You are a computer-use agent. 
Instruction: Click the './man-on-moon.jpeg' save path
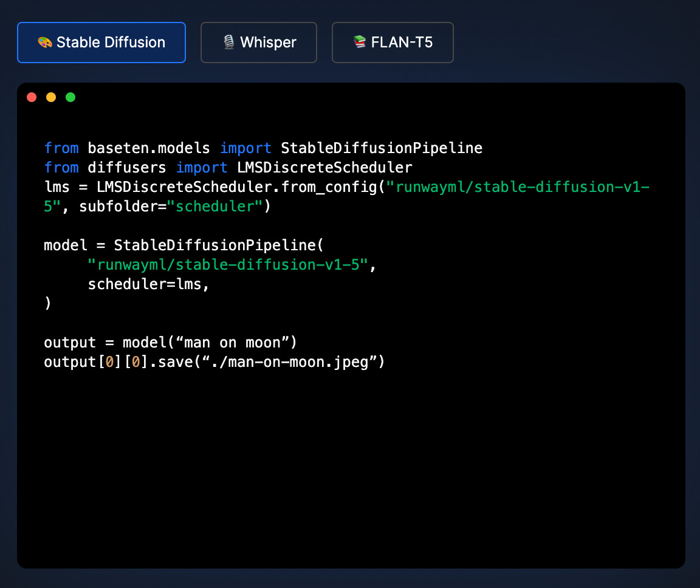pos(290,362)
